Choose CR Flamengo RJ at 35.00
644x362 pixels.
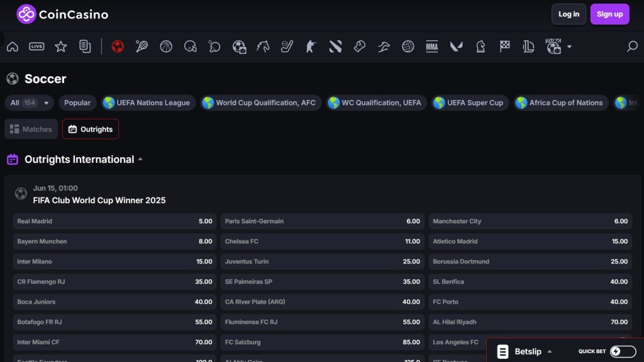tap(114, 282)
